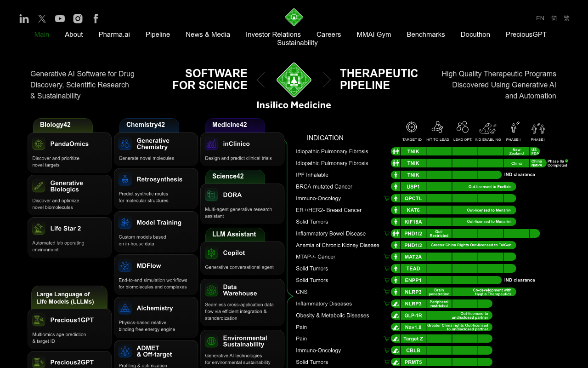The height and width of the screenshot is (368, 588).
Task: Click the PandaOmics target icon
Action: click(39, 144)
